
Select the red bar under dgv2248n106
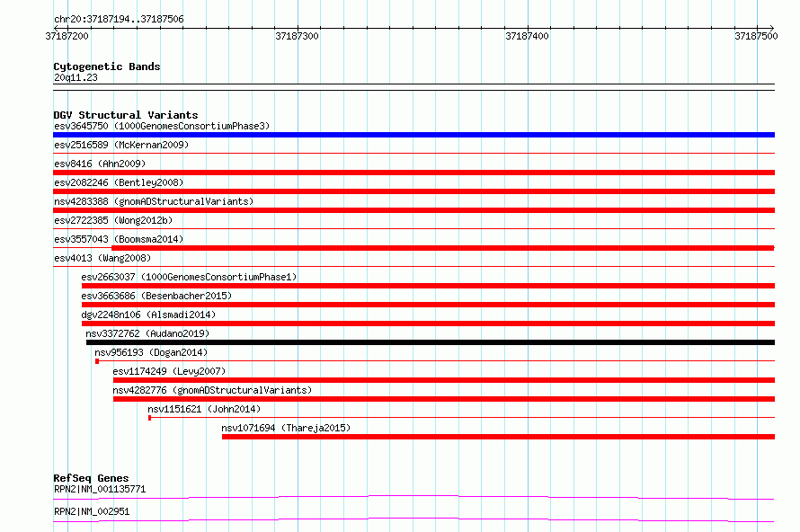coord(428,324)
